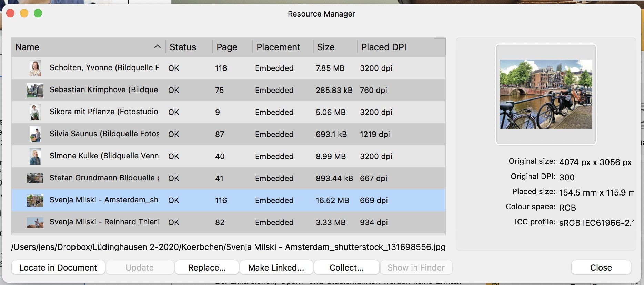Click the thumbnail of Sikora mit Pflanze row
This screenshot has height=285, width=644.
coord(35,112)
